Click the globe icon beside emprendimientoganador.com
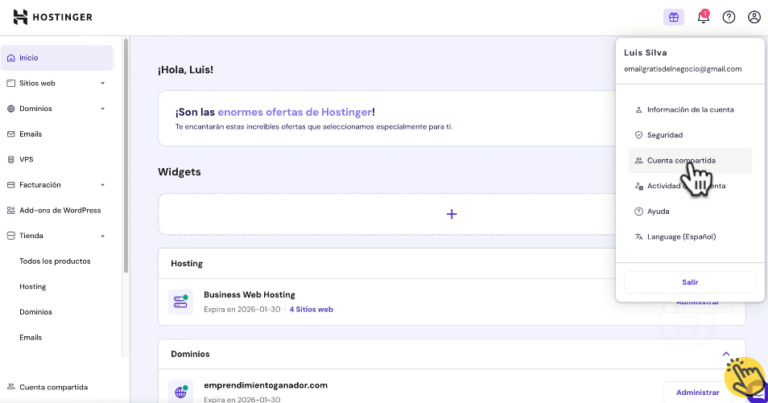Image resolution: width=768 pixels, height=403 pixels. (x=181, y=392)
